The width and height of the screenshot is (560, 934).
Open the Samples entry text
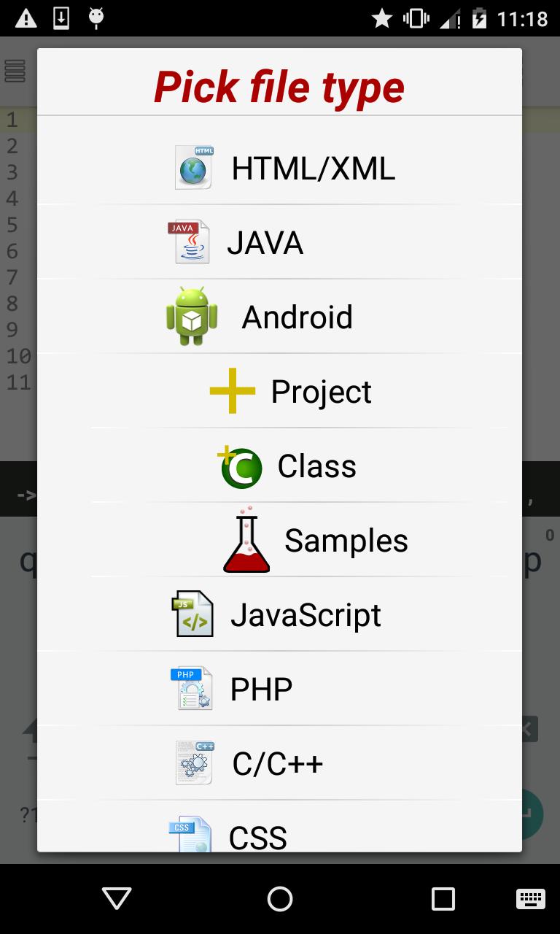click(x=346, y=541)
